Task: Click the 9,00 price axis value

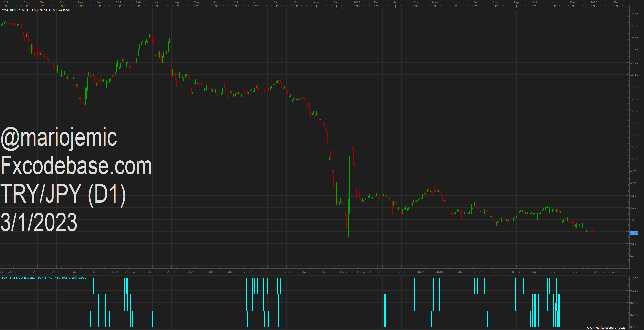Action: (633, 183)
